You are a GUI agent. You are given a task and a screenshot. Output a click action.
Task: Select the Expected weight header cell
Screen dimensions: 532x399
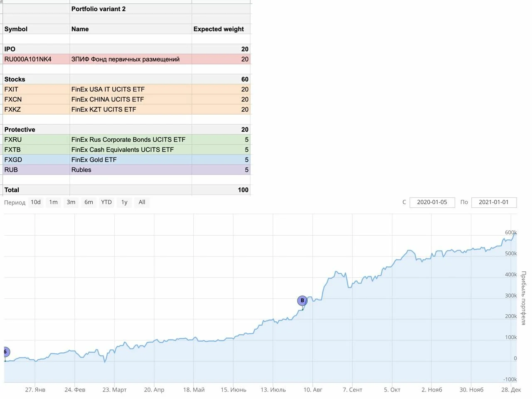point(221,29)
